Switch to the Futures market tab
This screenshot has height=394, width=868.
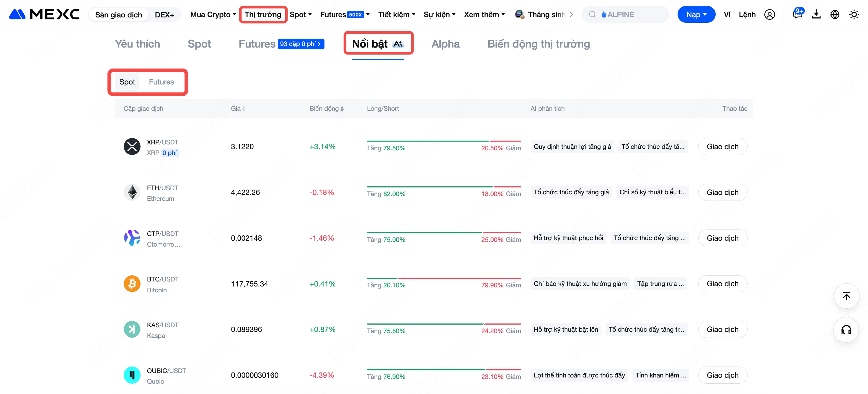(x=257, y=44)
